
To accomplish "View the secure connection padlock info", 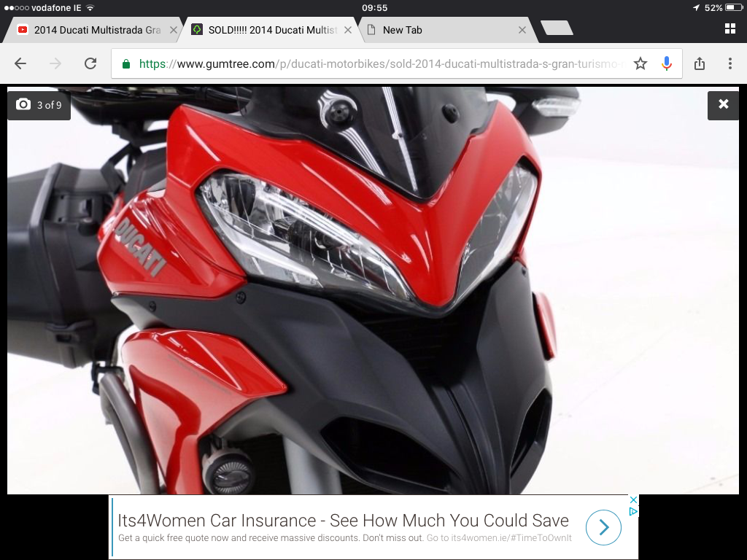I will (x=125, y=64).
